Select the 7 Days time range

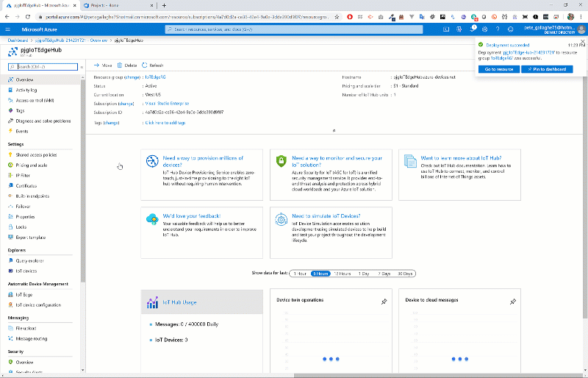(384, 274)
